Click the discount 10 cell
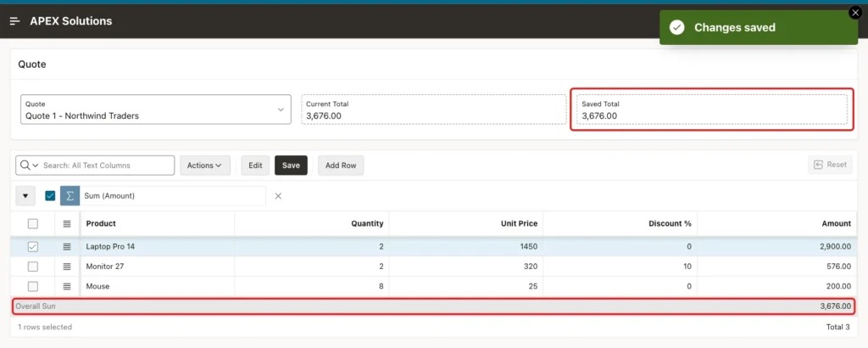Screen dimensions: 868x348 coord(620,267)
